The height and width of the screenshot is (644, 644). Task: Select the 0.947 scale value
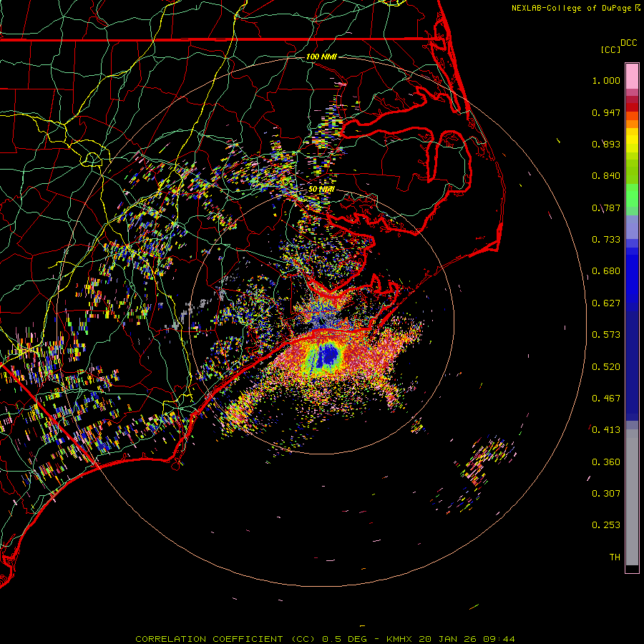click(606, 112)
